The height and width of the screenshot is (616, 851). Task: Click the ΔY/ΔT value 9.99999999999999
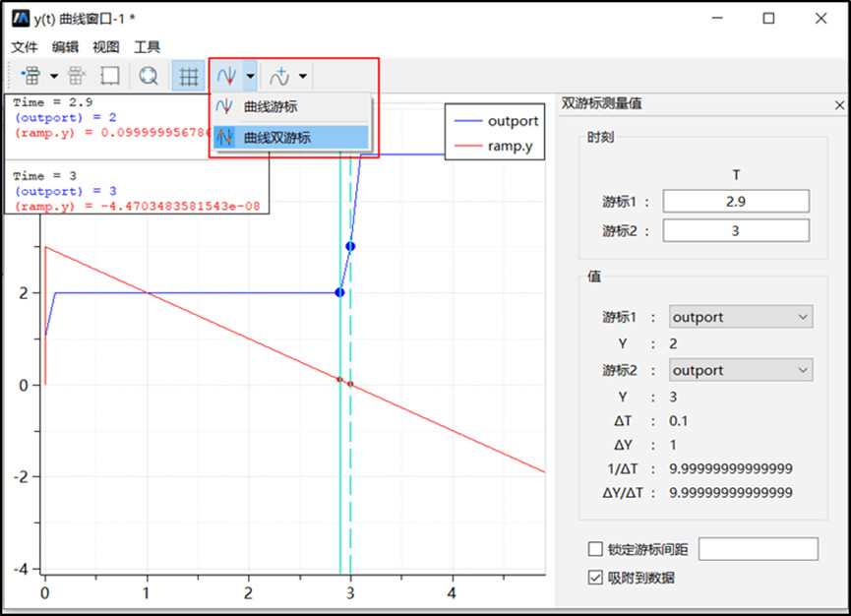(731, 493)
